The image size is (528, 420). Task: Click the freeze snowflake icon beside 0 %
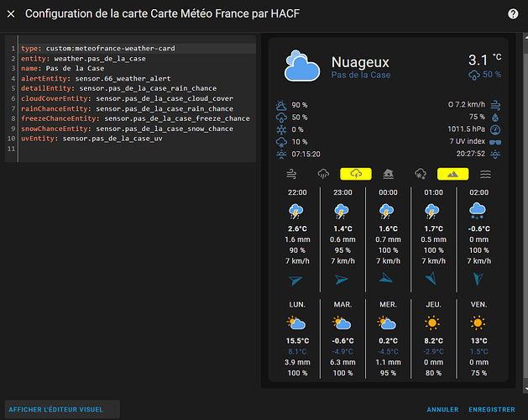click(281, 129)
